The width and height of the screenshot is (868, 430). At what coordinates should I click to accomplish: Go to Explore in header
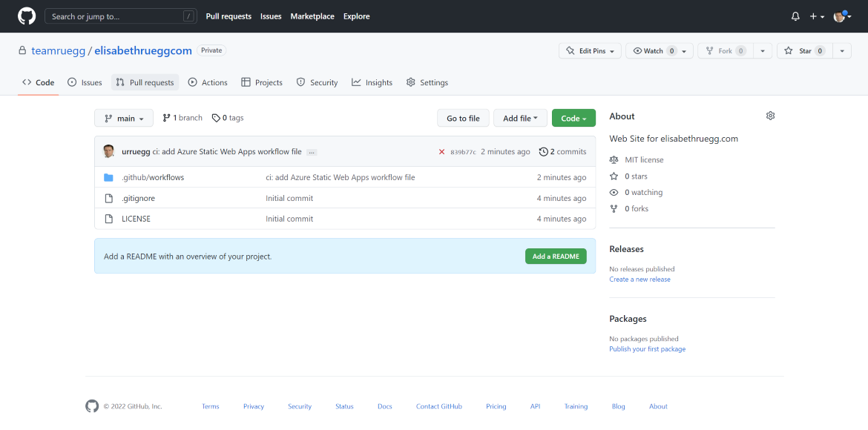pos(357,16)
